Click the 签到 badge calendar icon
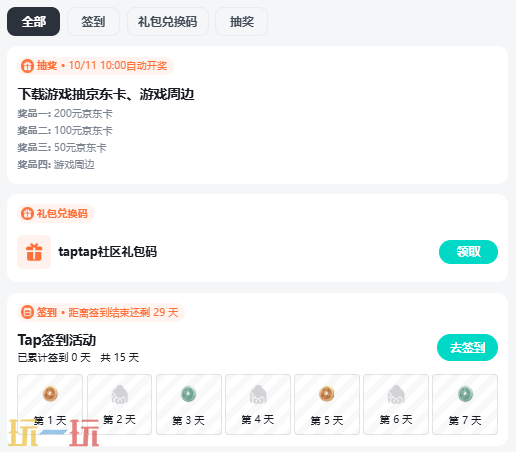This screenshot has height=452, width=516. (x=27, y=312)
